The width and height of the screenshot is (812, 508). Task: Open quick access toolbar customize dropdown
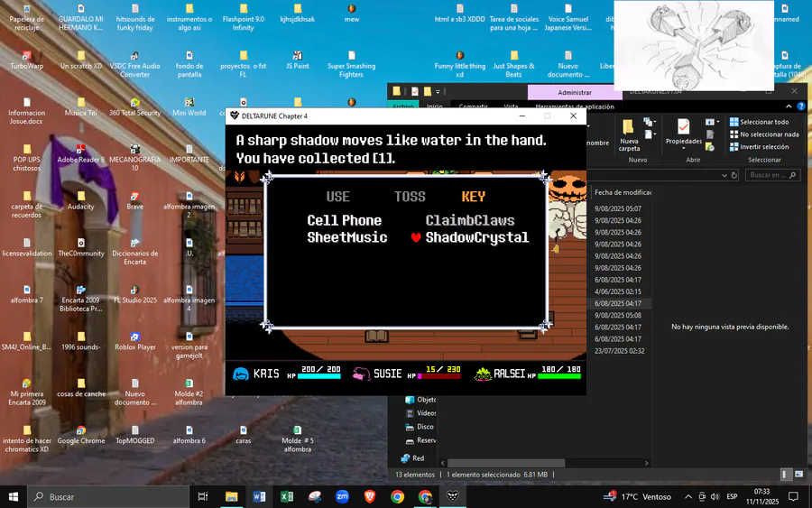pos(438,92)
